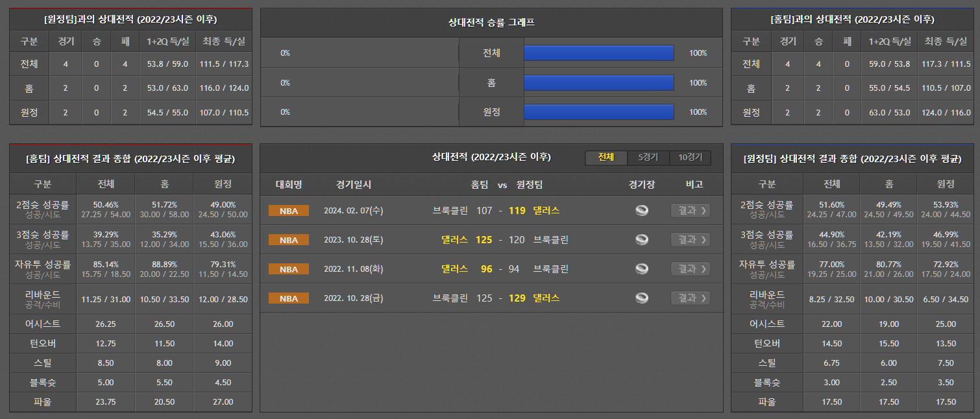Viewport: 980px width, 419px height.
Task: Click NBA badge on 2023.10.28 row
Action: coord(289,240)
